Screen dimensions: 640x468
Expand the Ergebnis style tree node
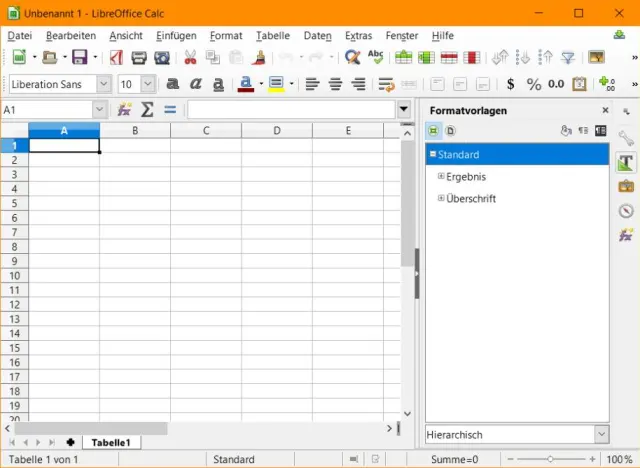441,176
